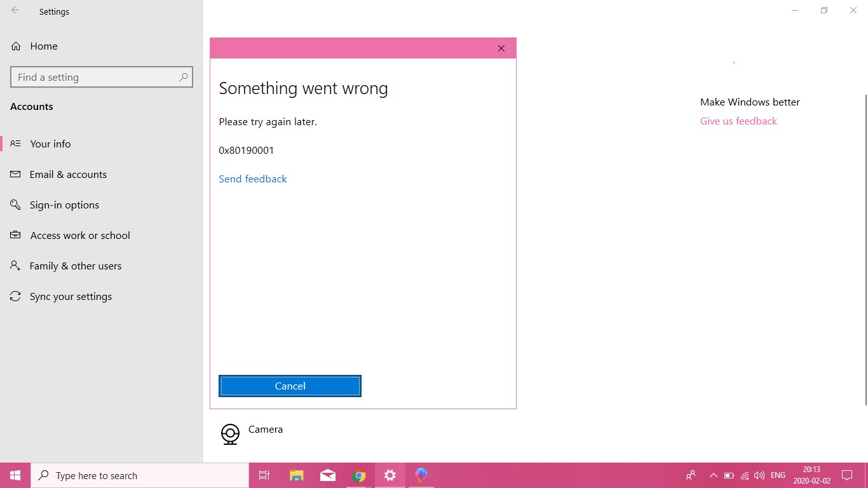Launch Paint 3D from the taskbar
The height and width of the screenshot is (488, 868).
pyautogui.click(x=421, y=475)
